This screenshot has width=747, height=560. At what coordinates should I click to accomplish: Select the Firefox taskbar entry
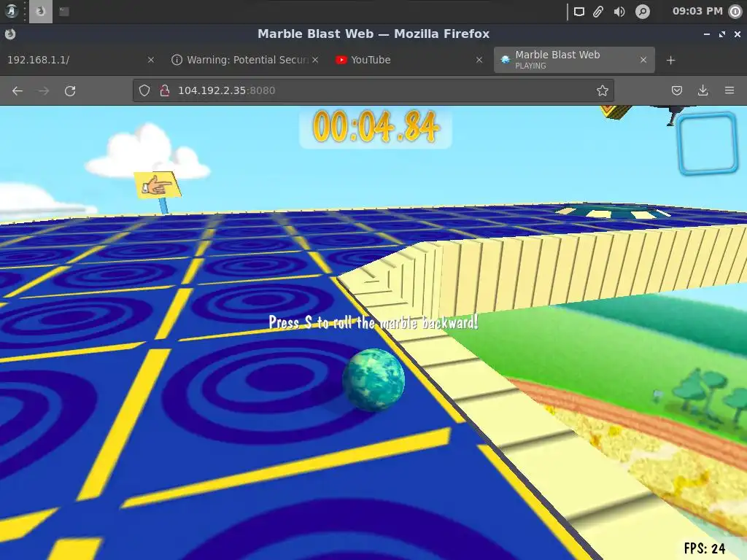tap(41, 11)
